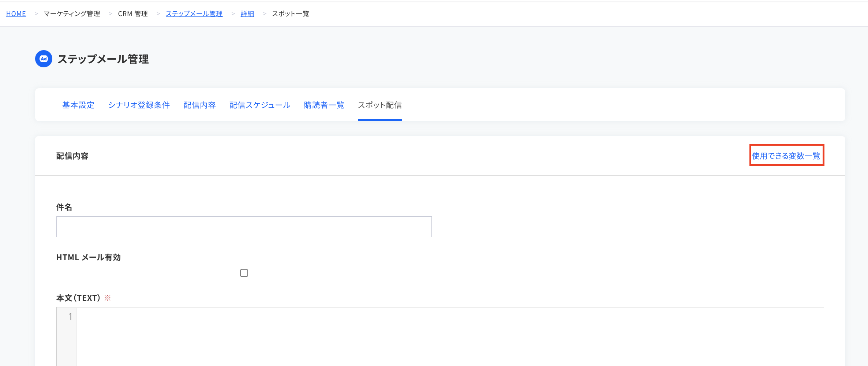
Task: Focus the 件名 subject input field
Action: (x=244, y=227)
